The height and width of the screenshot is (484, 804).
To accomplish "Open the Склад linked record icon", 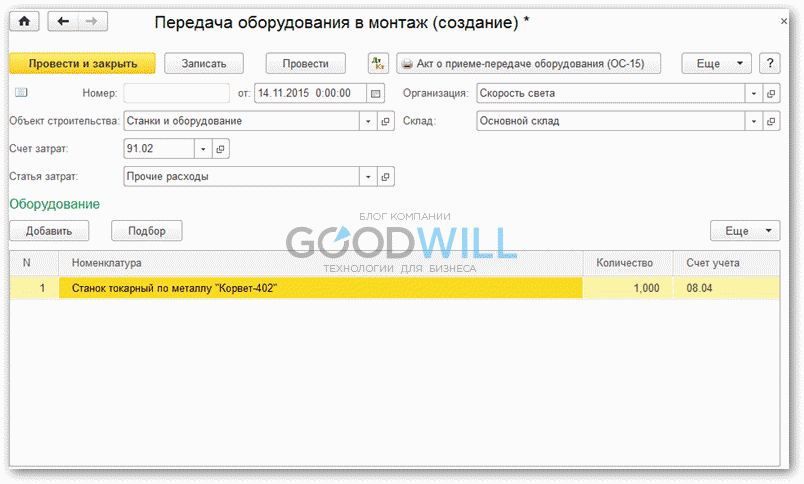I will pos(771,121).
